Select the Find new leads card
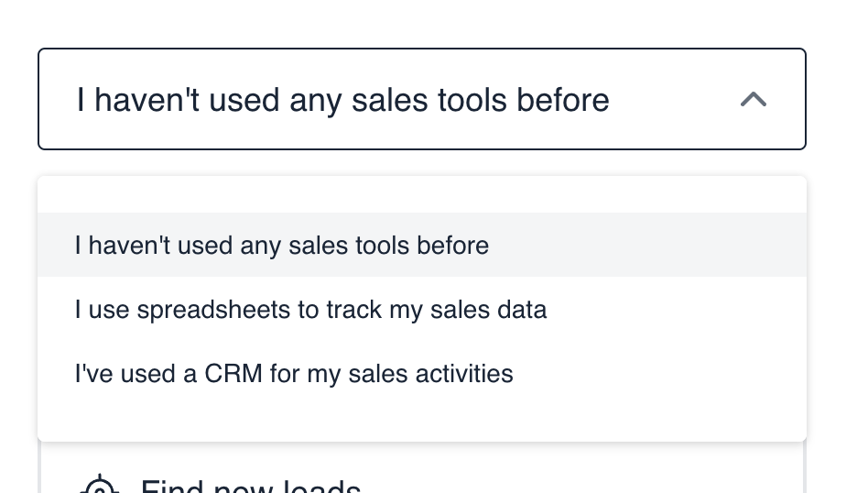This screenshot has height=493, width=868. tap(422, 468)
